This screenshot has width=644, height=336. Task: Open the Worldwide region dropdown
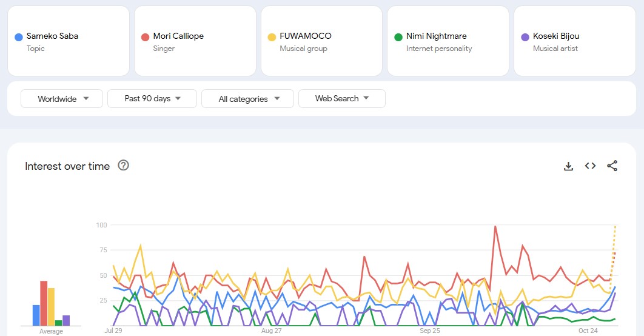pos(63,99)
